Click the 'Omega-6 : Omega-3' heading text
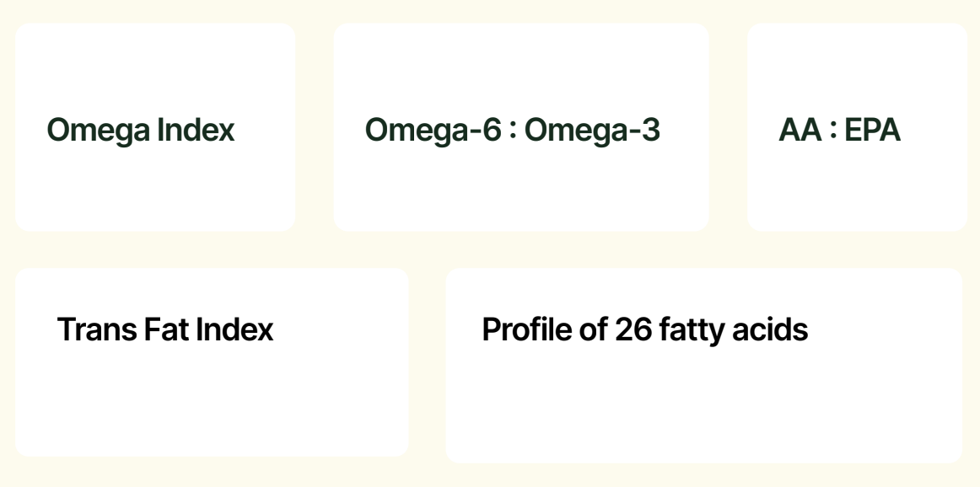Screen dimensions: 980x487 pos(513,130)
